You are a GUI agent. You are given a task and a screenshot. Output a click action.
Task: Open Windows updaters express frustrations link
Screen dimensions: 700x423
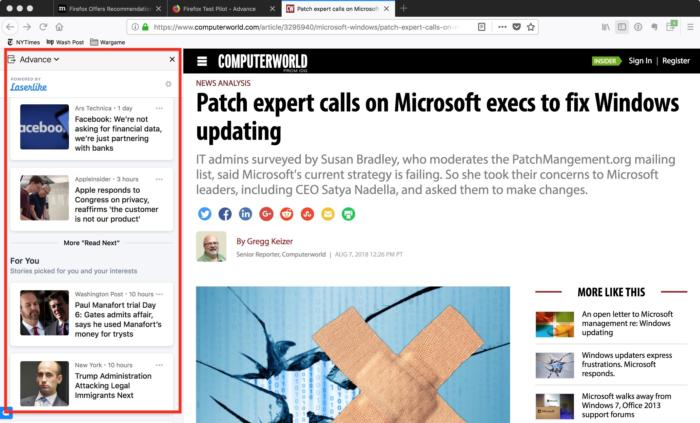(x=627, y=365)
